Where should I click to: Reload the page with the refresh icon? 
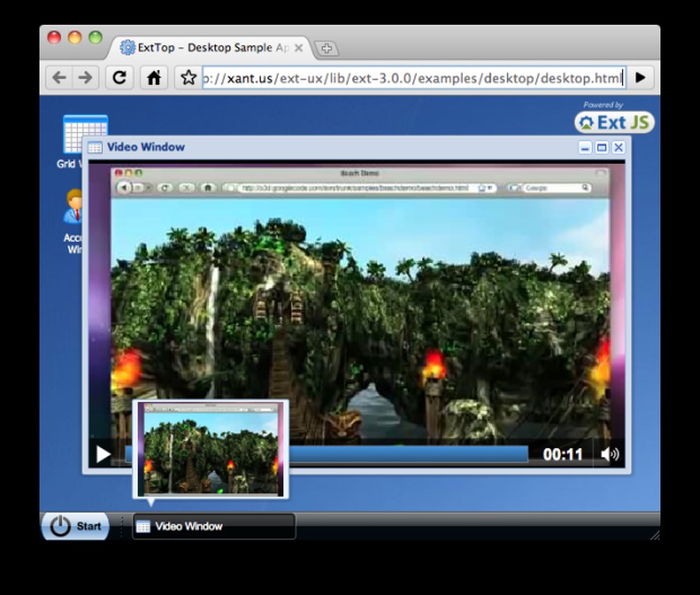[120, 78]
